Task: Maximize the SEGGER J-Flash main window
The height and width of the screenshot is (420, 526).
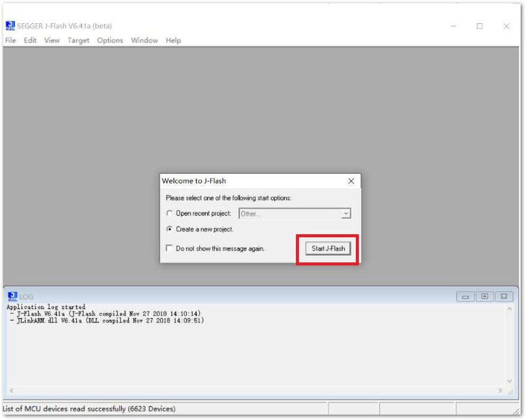Action: (480, 26)
